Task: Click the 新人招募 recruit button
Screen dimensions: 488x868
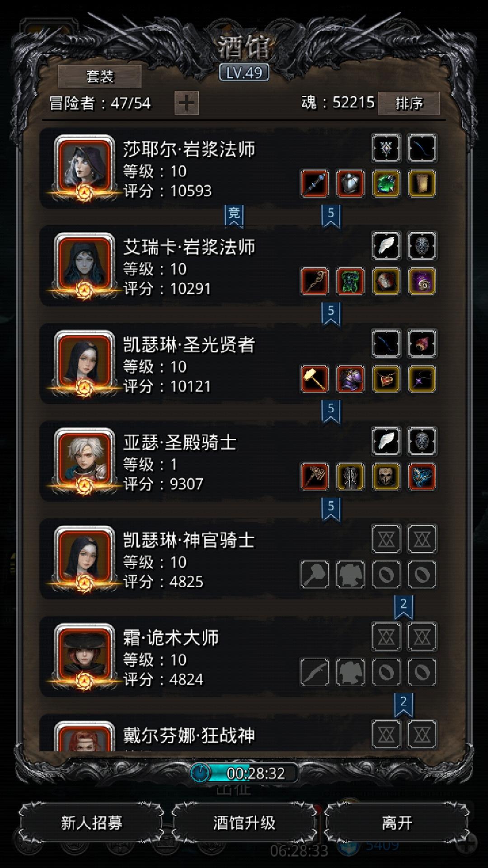Action: 92,822
